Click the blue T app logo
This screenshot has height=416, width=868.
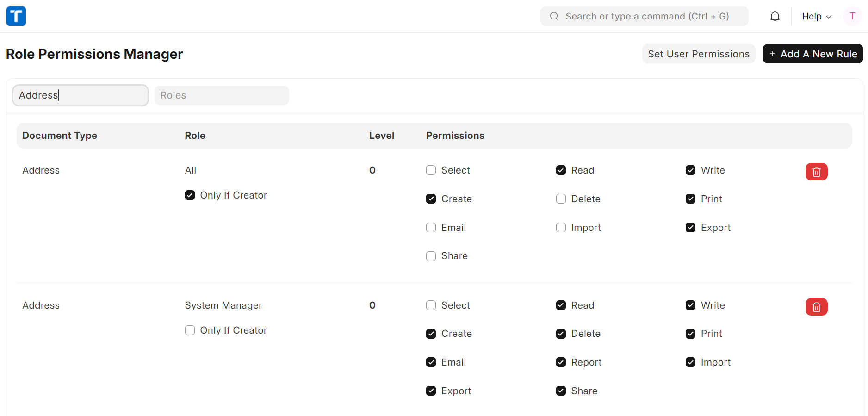(x=16, y=16)
